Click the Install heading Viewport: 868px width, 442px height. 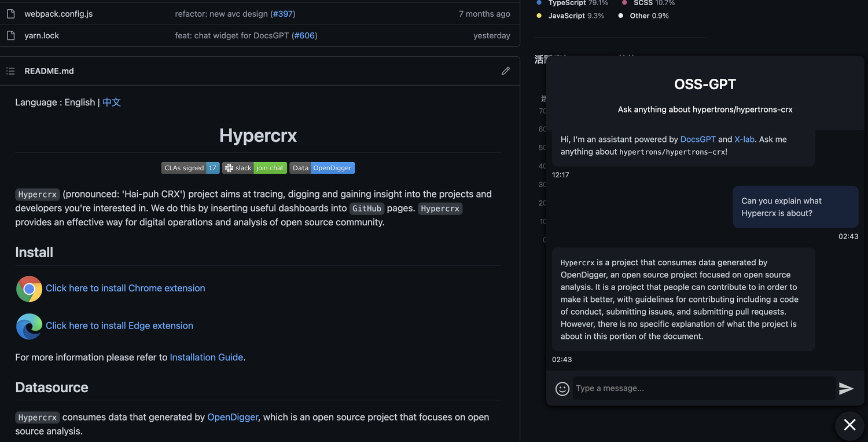[x=34, y=253]
